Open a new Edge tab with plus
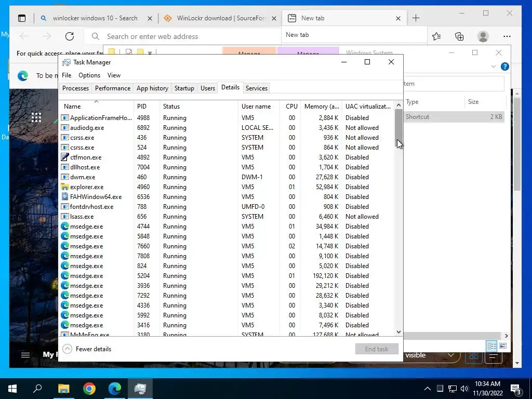532x399 pixels. click(416, 18)
